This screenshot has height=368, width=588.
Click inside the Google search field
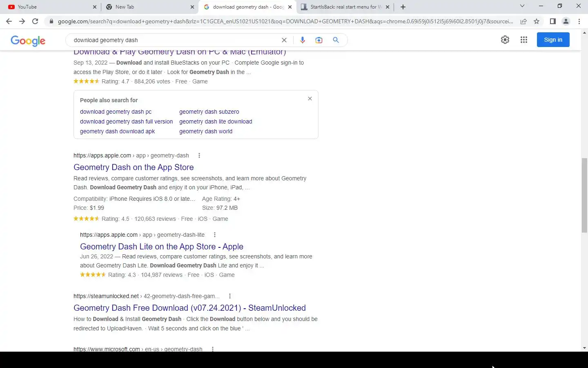pyautogui.click(x=176, y=40)
